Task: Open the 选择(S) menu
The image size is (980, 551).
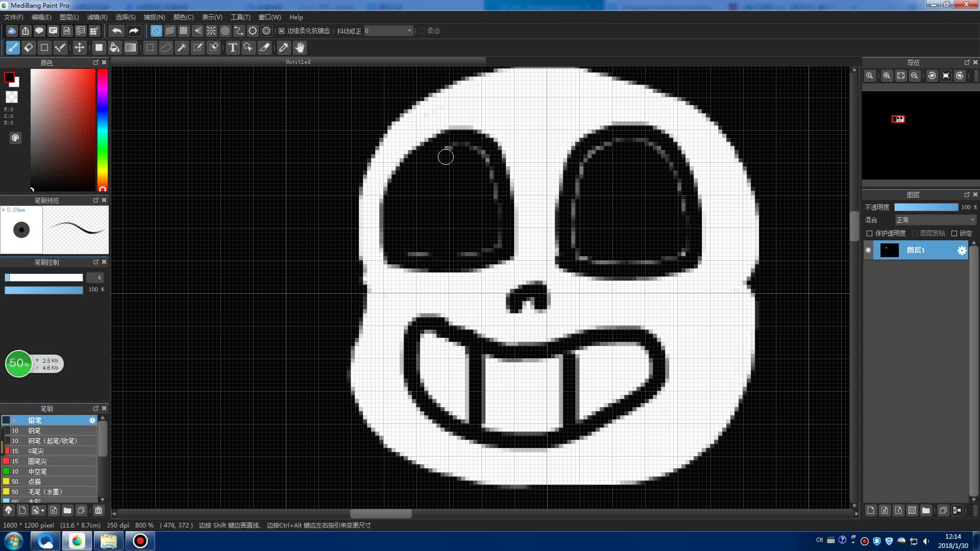Action: (x=126, y=17)
